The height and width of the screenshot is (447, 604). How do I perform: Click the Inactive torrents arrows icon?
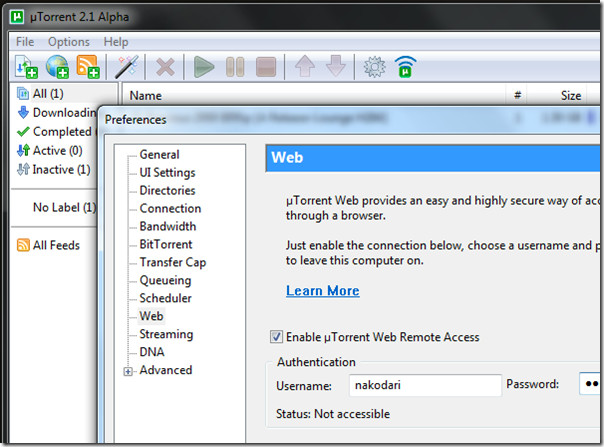pyautogui.click(x=23, y=169)
